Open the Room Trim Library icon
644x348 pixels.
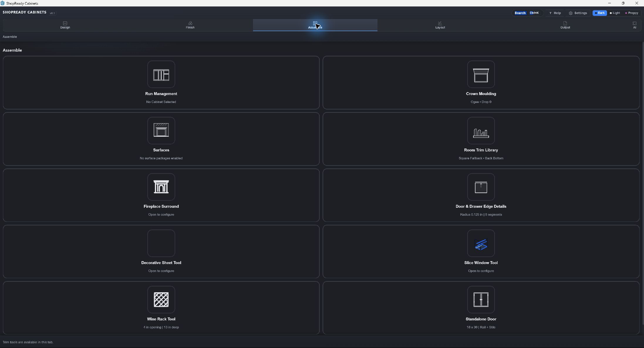click(x=481, y=131)
